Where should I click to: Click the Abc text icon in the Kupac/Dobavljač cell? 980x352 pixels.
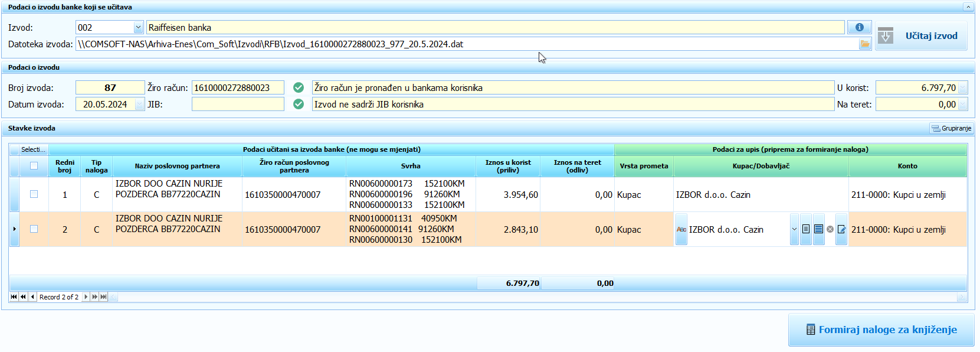click(681, 229)
